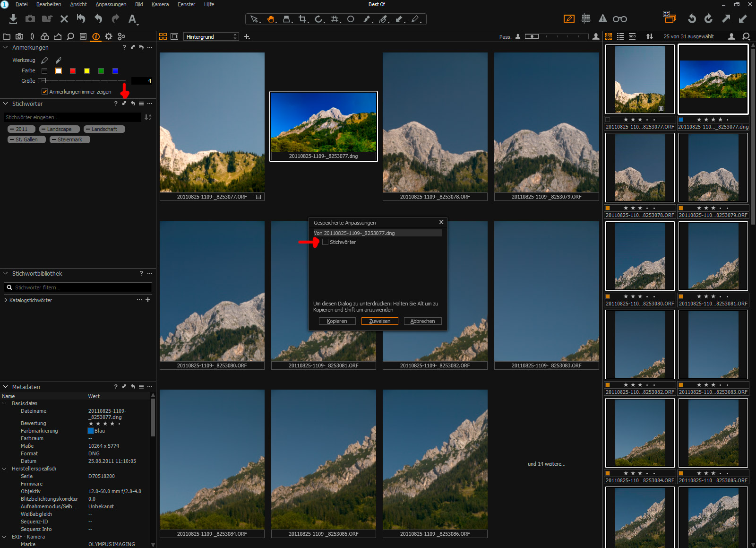Click the Stichwörter filtern search field

click(78, 287)
